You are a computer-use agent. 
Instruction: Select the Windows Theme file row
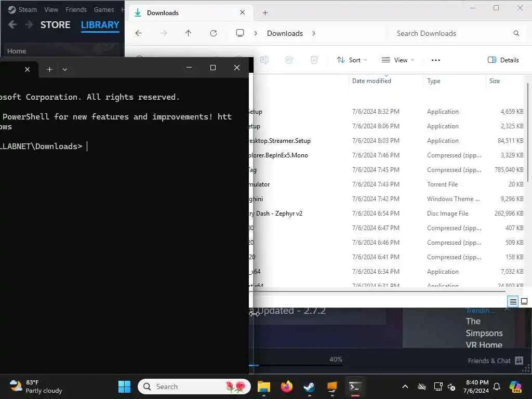(387, 199)
